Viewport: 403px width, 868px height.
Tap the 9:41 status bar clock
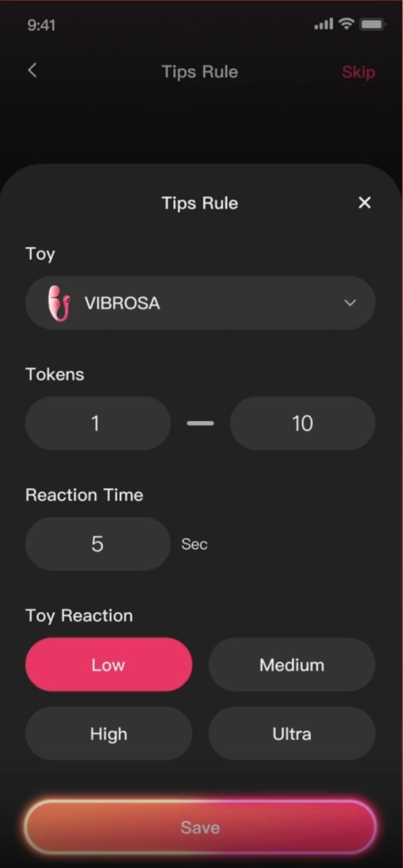click(x=41, y=25)
